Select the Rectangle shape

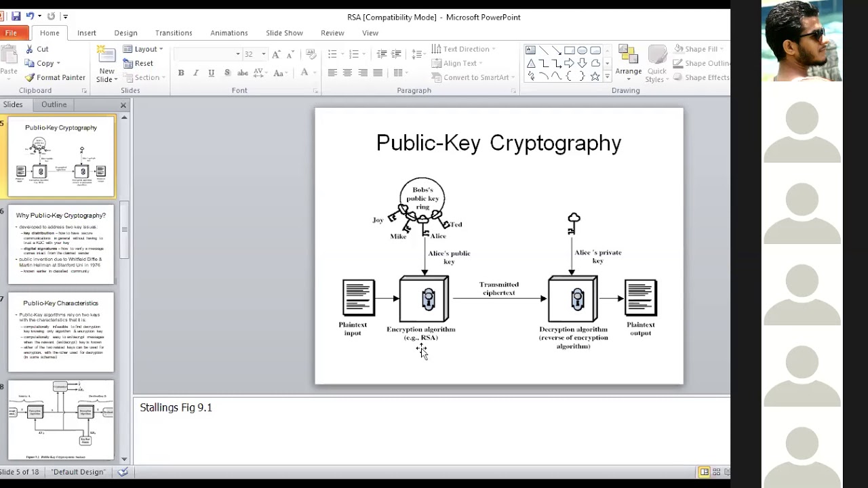(570, 50)
